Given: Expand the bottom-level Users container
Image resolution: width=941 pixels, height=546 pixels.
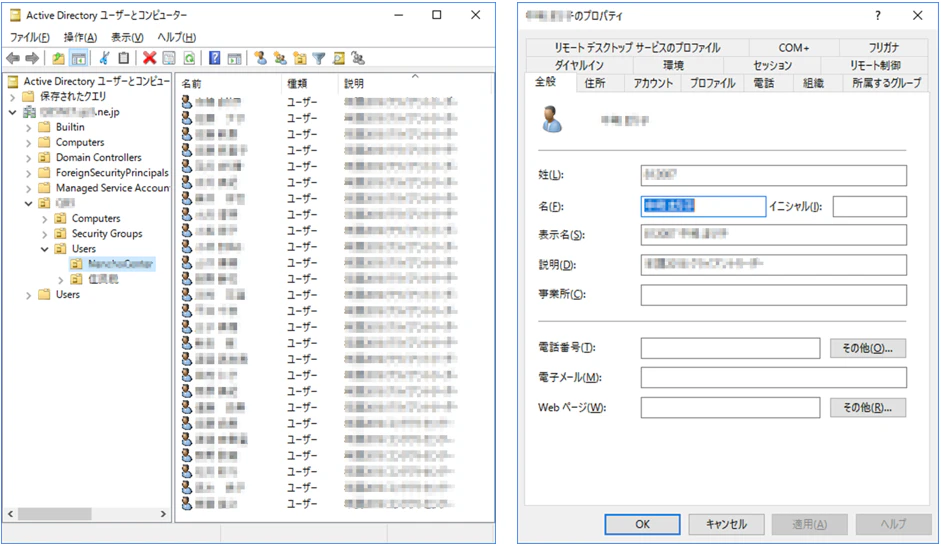Looking at the screenshot, I should [28, 295].
